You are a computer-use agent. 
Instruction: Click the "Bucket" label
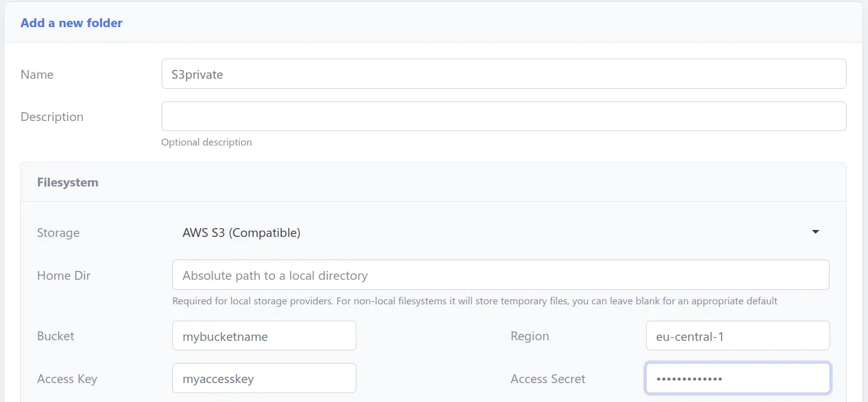coord(56,336)
